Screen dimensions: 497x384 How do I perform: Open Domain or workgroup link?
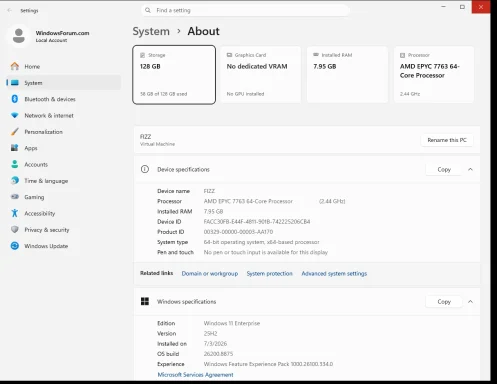click(210, 273)
